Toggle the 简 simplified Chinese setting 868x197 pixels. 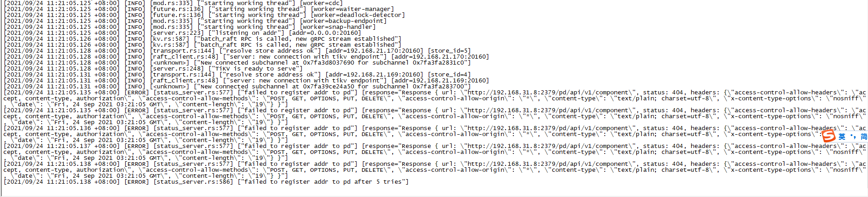tap(863, 137)
